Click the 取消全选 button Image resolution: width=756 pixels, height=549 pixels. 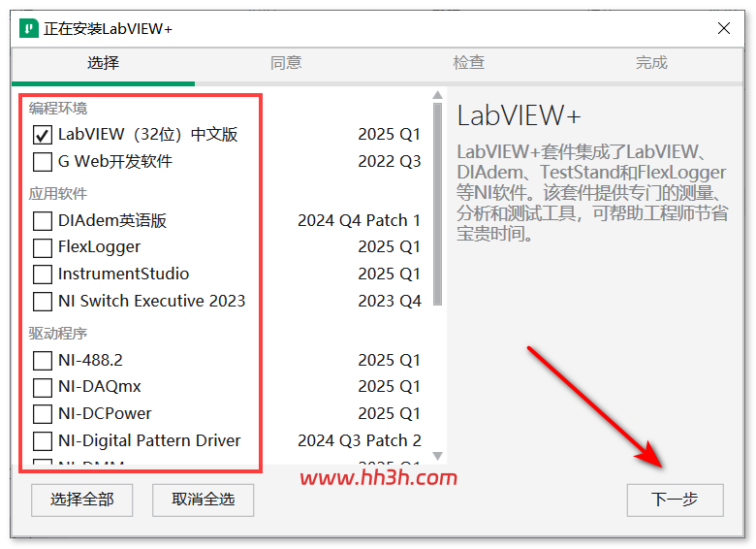203,500
